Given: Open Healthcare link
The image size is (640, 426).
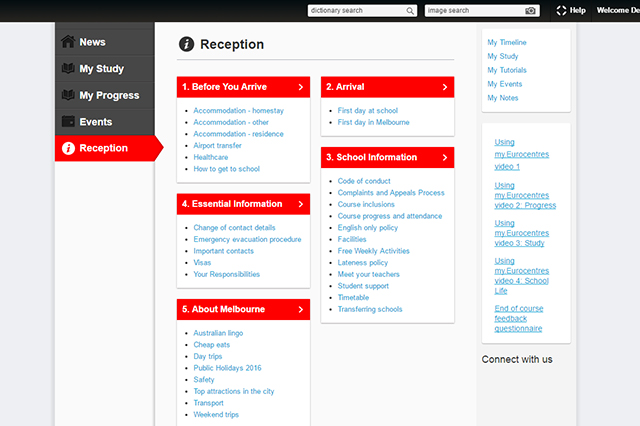Looking at the screenshot, I should 211,157.
